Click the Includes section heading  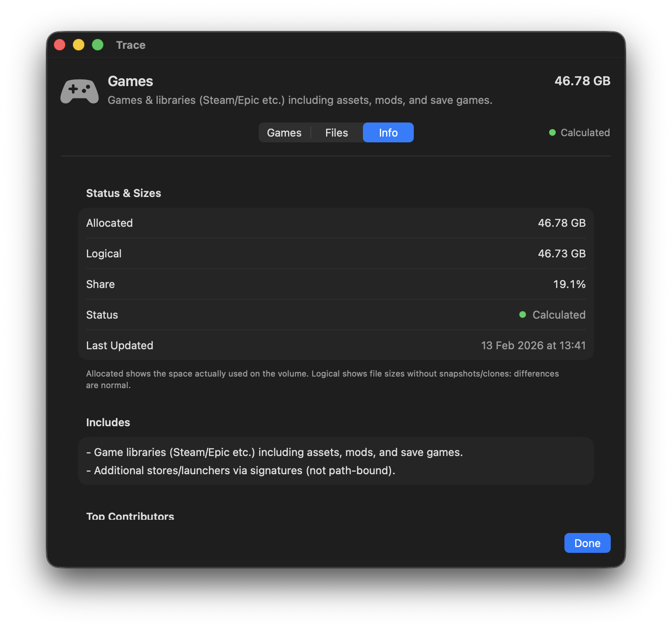coord(108,423)
